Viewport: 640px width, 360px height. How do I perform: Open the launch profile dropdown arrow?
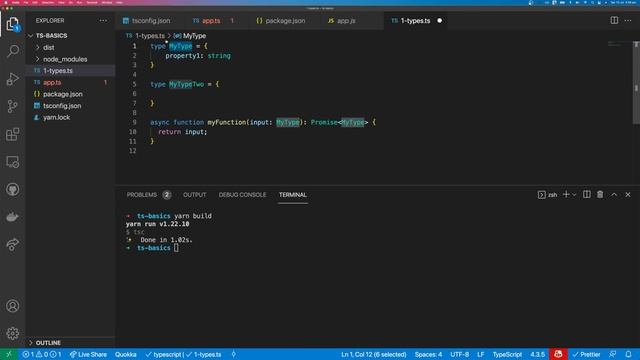point(574,195)
